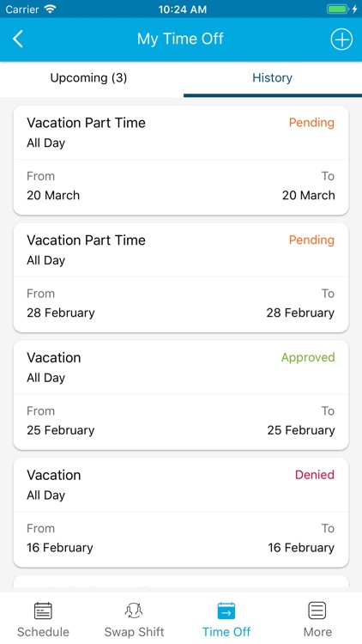This screenshot has width=362, height=644.
Task: Add new time off with plus icon
Action: click(x=341, y=39)
